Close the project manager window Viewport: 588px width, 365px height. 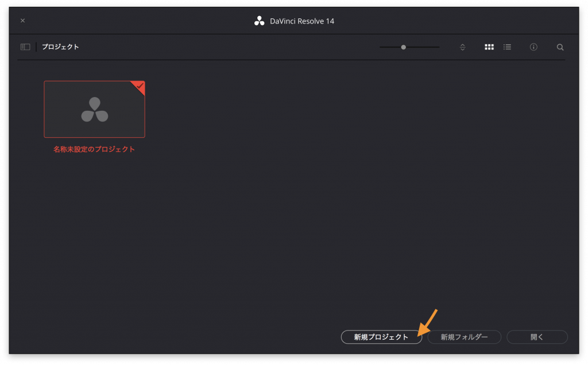[22, 21]
